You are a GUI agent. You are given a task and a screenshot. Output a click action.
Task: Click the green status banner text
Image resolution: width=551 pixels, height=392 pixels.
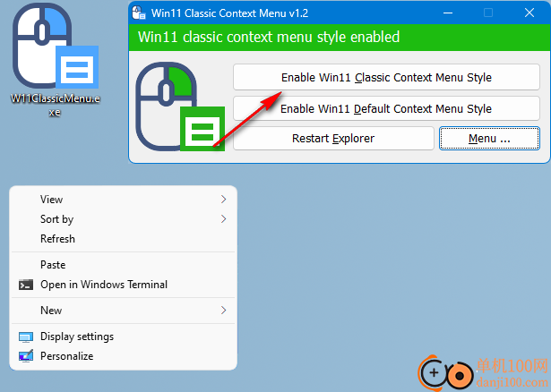269,37
